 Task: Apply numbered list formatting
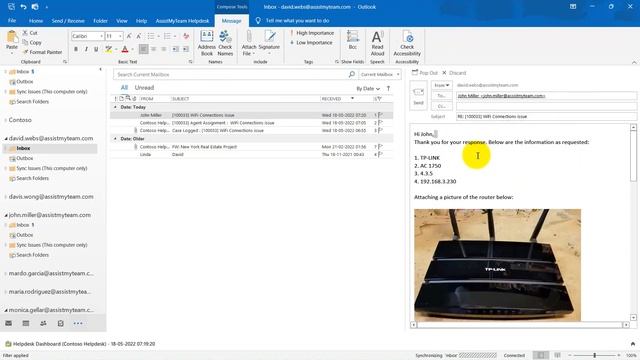pyautogui.click(x=167, y=36)
